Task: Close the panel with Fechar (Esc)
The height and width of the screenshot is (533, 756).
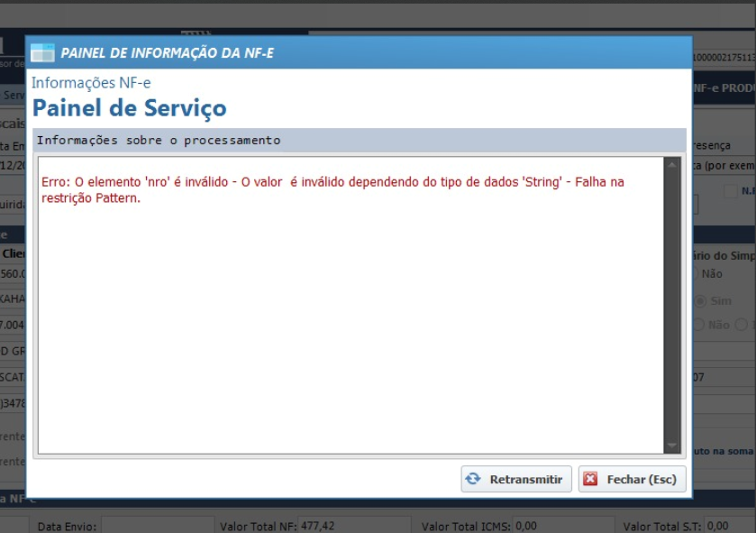Action: point(632,479)
